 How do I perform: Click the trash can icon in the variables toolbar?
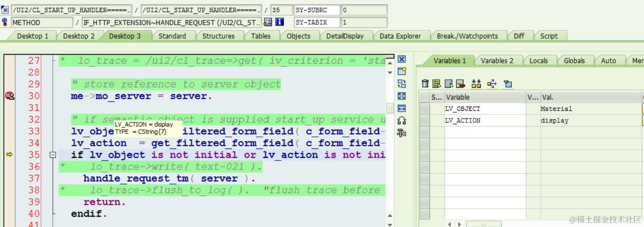click(x=425, y=84)
